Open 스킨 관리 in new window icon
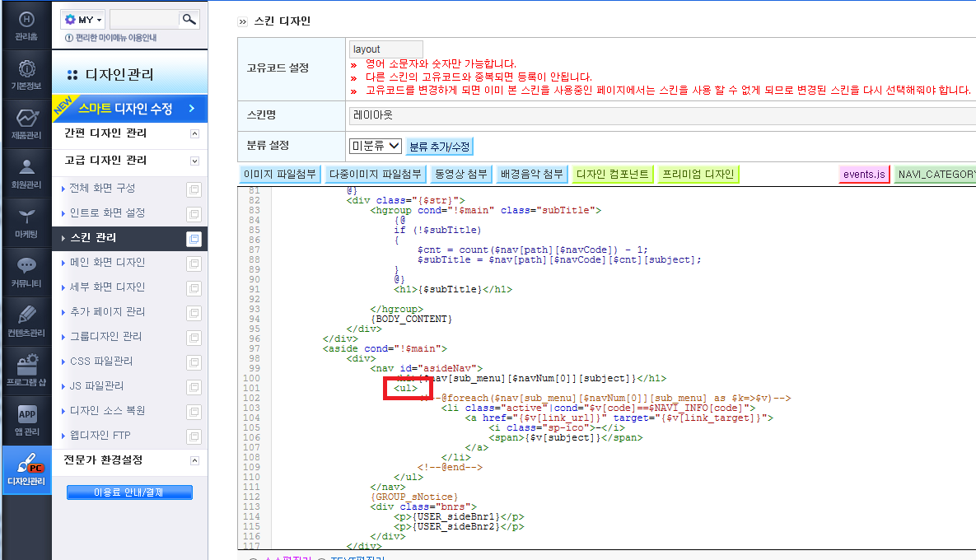 (194, 239)
